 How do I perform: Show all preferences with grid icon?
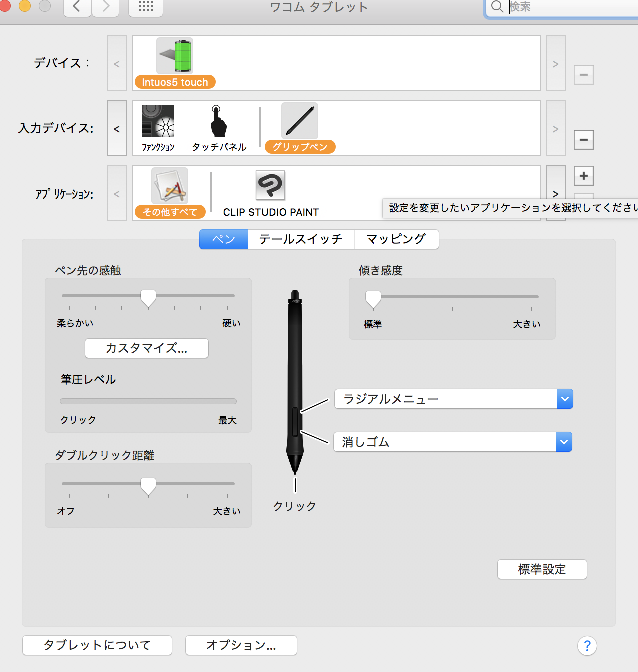pos(145,7)
